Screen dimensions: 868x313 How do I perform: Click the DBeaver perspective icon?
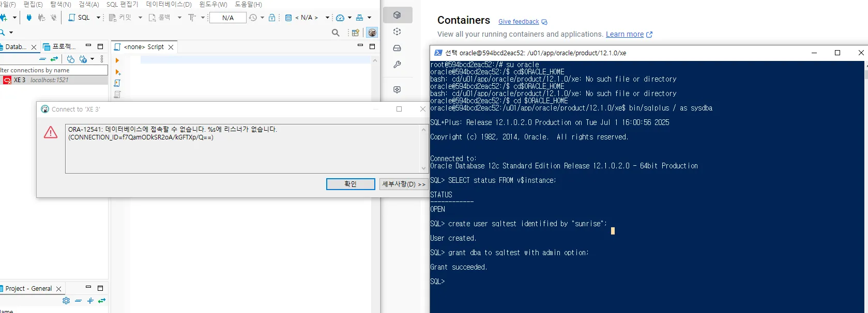tap(372, 33)
